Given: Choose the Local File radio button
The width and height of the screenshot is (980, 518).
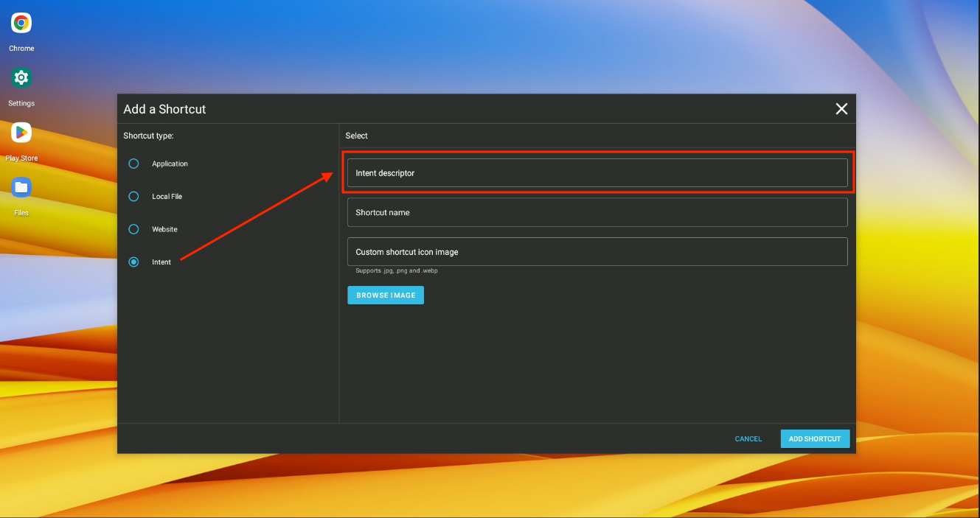Looking at the screenshot, I should click(x=133, y=197).
